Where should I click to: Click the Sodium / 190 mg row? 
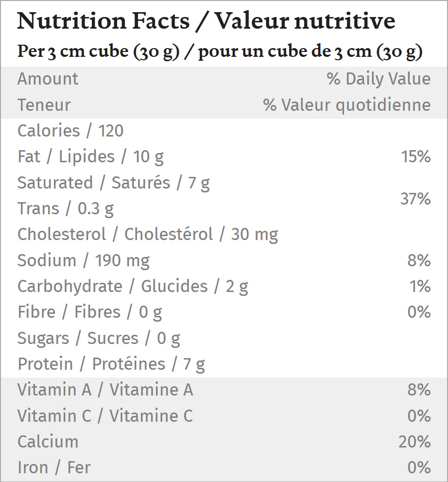(84, 260)
